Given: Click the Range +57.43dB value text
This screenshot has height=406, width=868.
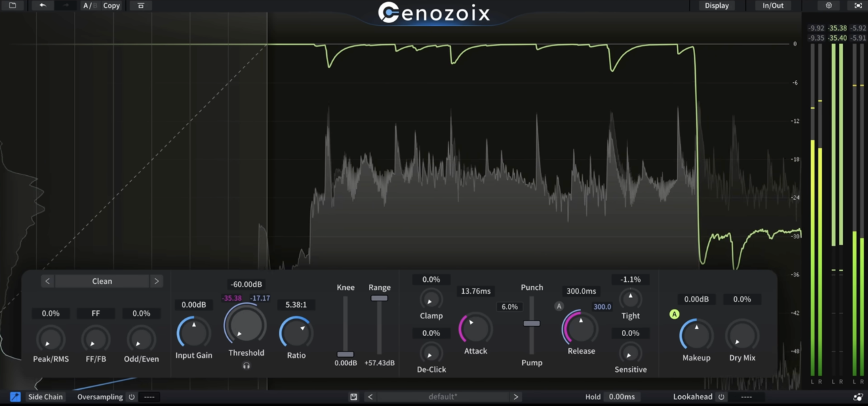Looking at the screenshot, I should (x=380, y=363).
